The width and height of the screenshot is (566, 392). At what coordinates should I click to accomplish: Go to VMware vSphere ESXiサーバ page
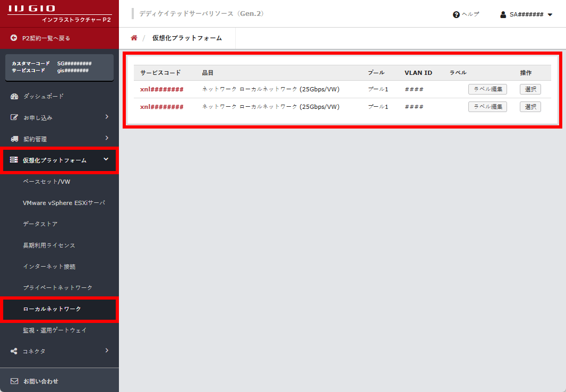coord(64,203)
